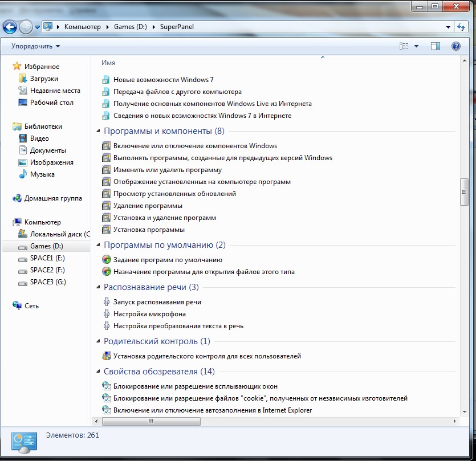Click icon of Задание программ по умолчанию
The height and width of the screenshot is (461, 476).
pos(107,260)
